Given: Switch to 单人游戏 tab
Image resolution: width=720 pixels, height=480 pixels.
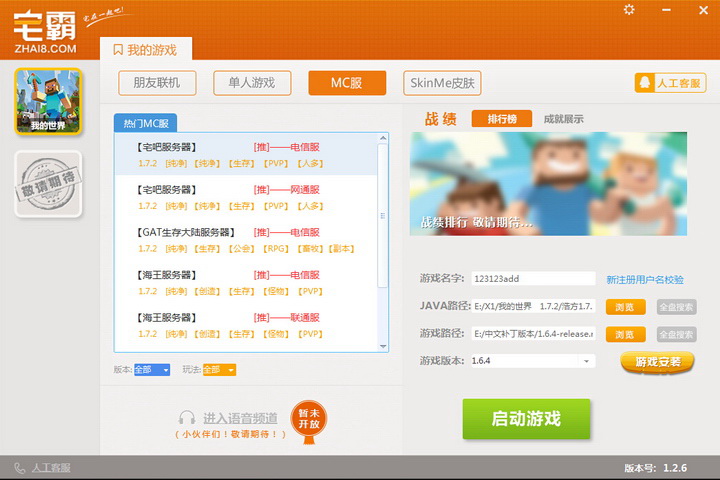Looking at the screenshot, I should [252, 83].
